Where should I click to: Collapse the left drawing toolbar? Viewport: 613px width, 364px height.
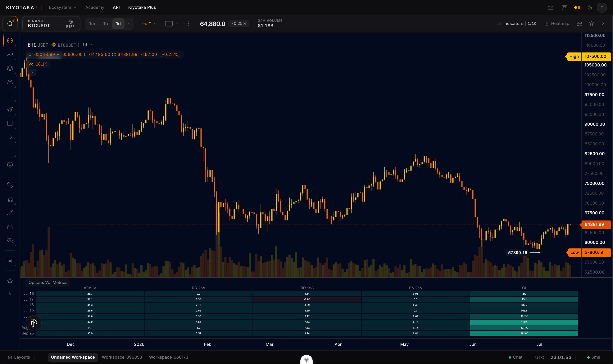pyautogui.click(x=10, y=293)
